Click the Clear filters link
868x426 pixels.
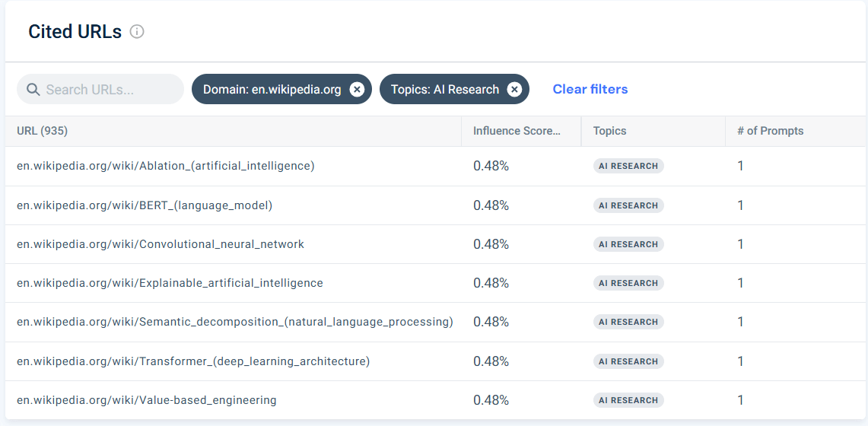point(590,89)
